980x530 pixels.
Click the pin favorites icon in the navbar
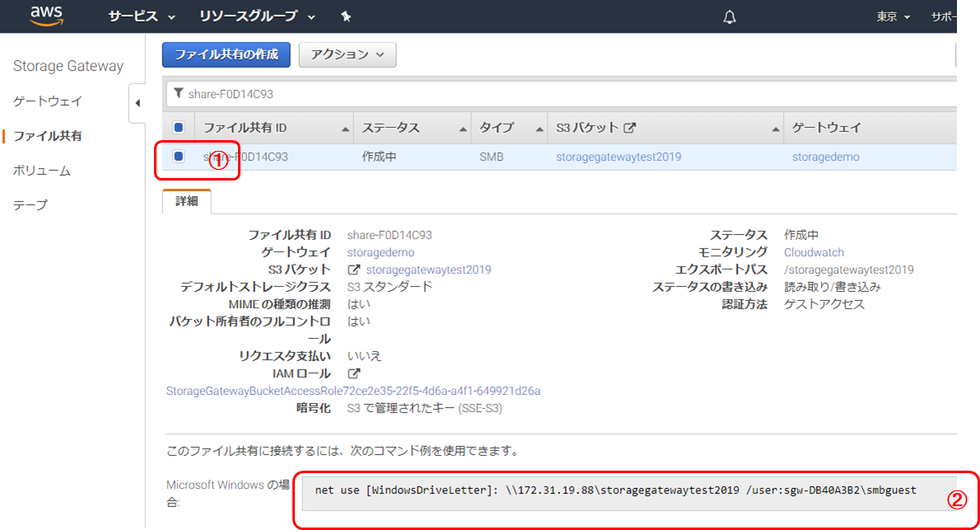[345, 15]
